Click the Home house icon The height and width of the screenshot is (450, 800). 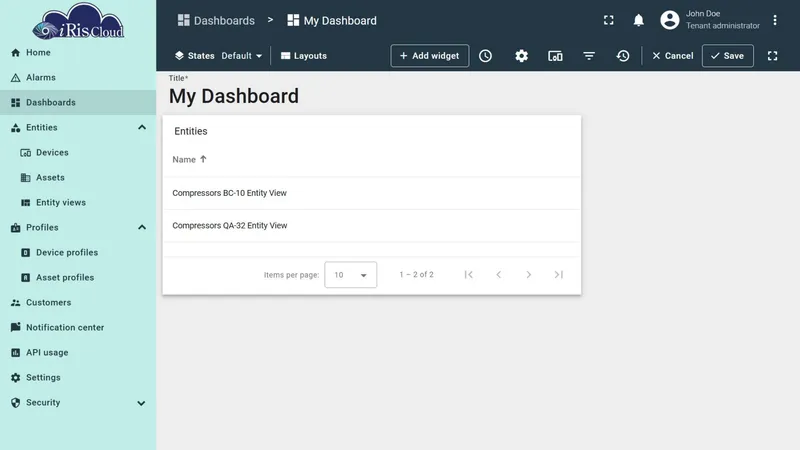pos(15,53)
